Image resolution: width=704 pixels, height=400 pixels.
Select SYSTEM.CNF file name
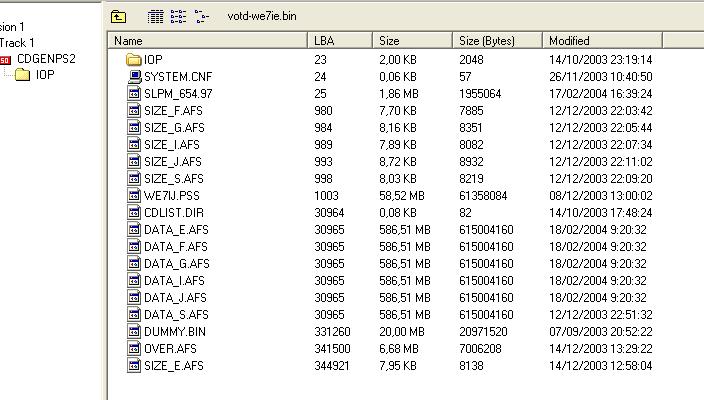click(x=178, y=76)
